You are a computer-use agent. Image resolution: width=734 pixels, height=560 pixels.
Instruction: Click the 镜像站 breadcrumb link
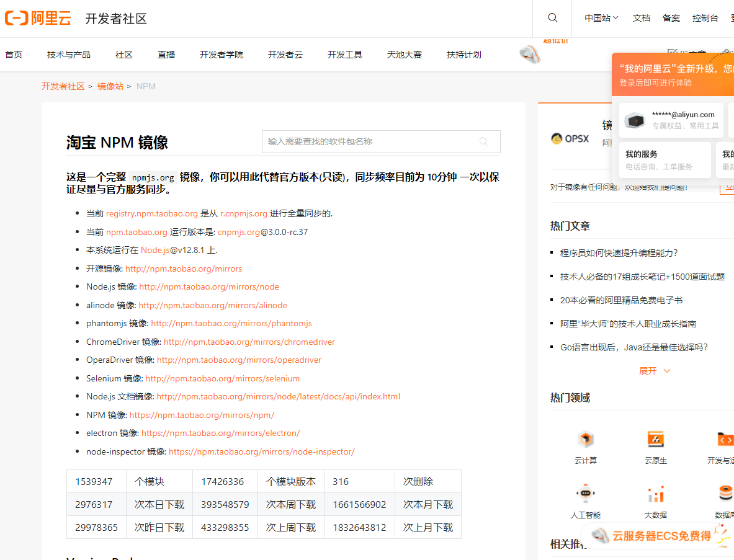coord(110,86)
